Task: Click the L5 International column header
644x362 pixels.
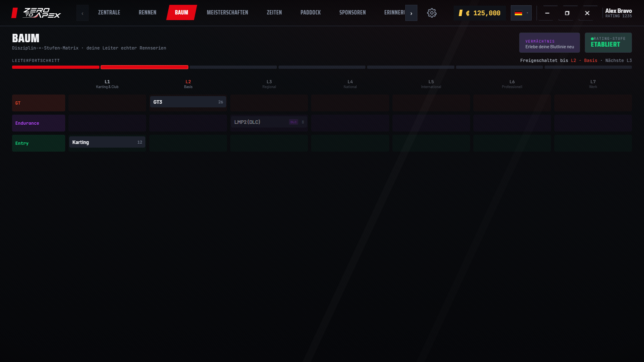Action: coord(431,84)
